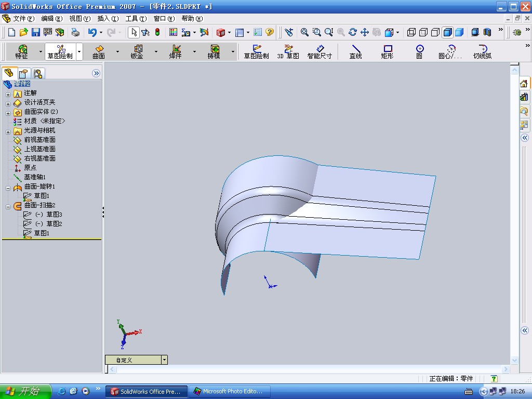Select the Smart Dimension (智能尺寸) tool
The height and width of the screenshot is (399, 532).
tap(319, 51)
